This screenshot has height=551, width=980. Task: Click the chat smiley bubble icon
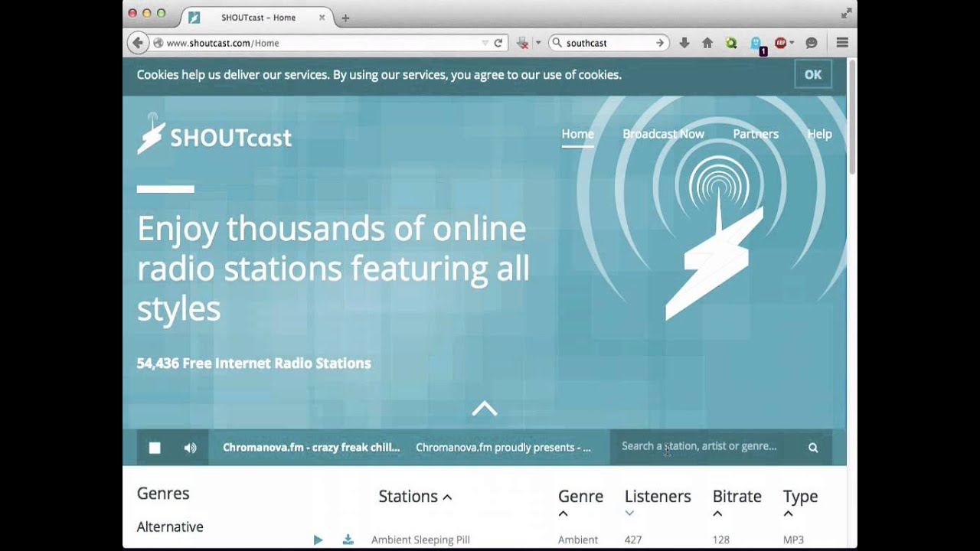tap(812, 43)
